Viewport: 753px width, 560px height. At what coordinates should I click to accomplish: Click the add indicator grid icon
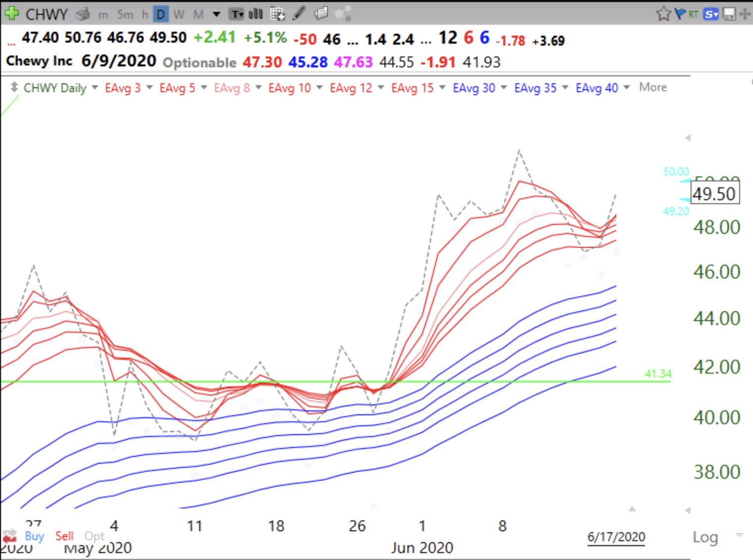coord(277,14)
